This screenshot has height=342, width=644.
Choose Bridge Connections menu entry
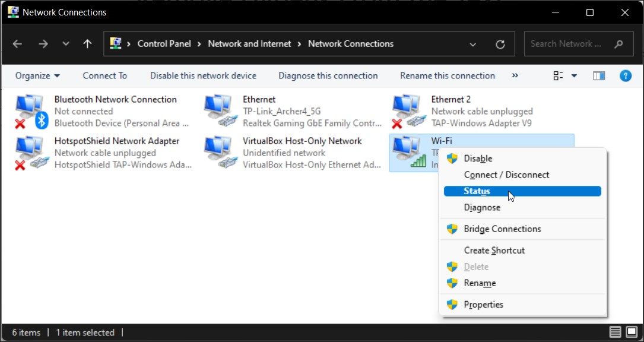[x=522, y=229]
